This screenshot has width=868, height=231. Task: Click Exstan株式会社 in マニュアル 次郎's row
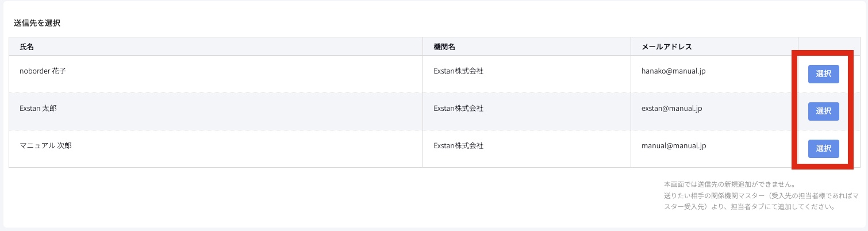click(x=458, y=146)
